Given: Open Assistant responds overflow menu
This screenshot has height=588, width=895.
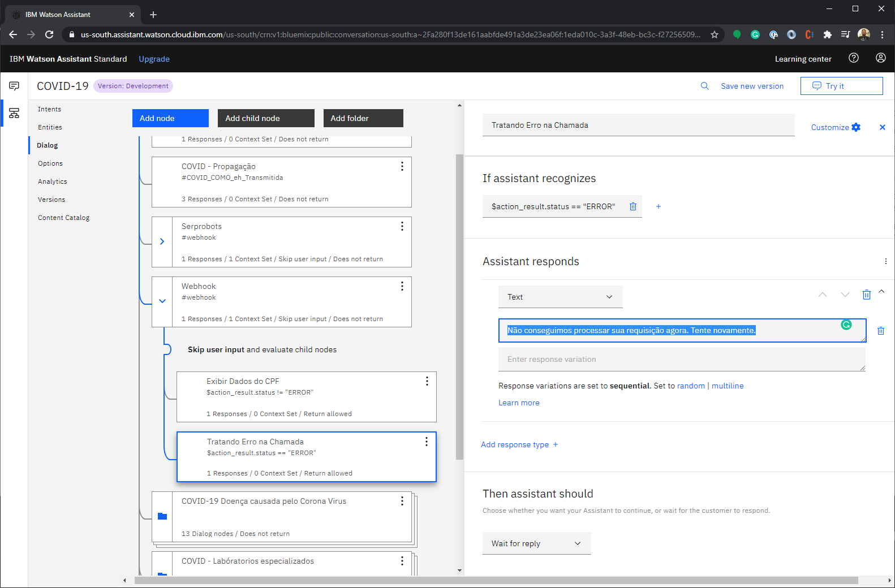Looking at the screenshot, I should click(885, 261).
